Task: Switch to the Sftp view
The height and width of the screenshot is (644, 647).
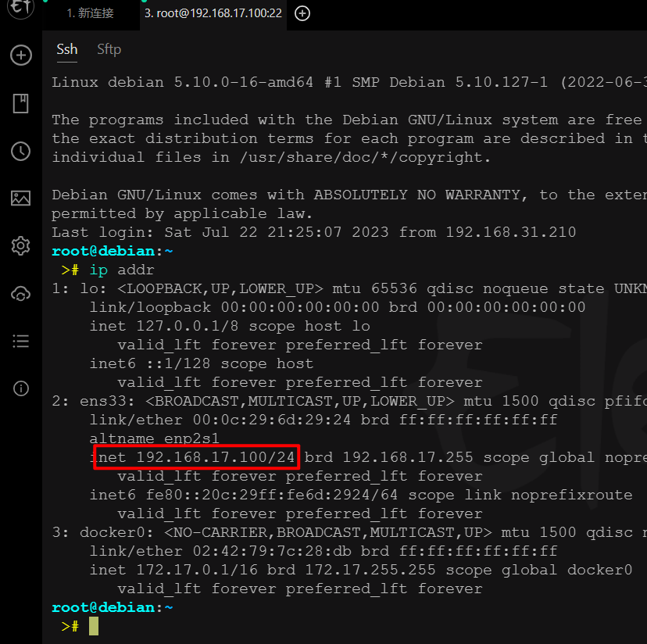Action: 109,49
